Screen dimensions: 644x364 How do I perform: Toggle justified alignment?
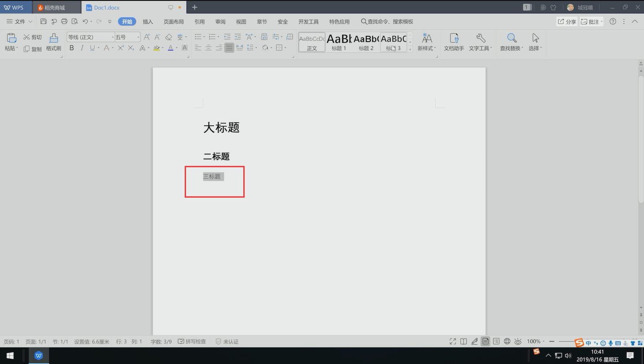pos(229,48)
